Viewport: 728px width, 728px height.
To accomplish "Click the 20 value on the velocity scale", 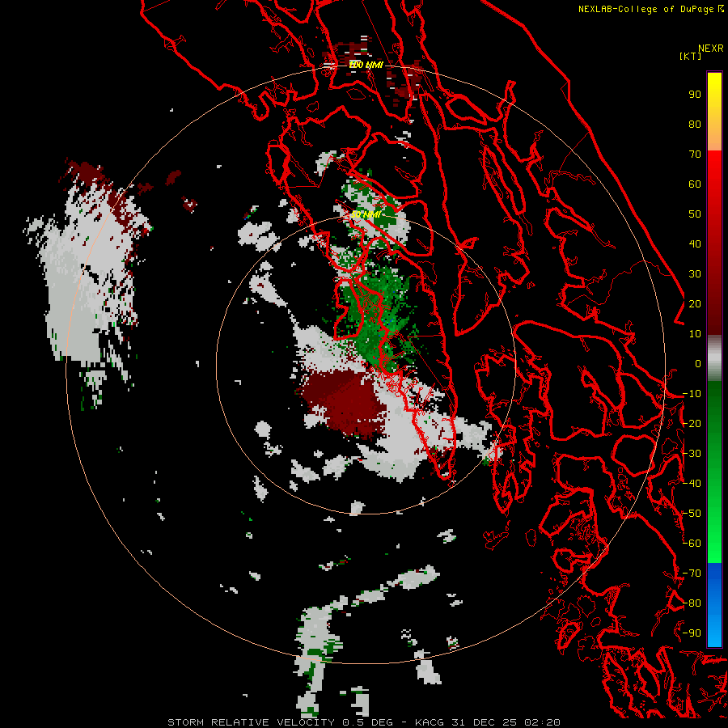I will (695, 303).
